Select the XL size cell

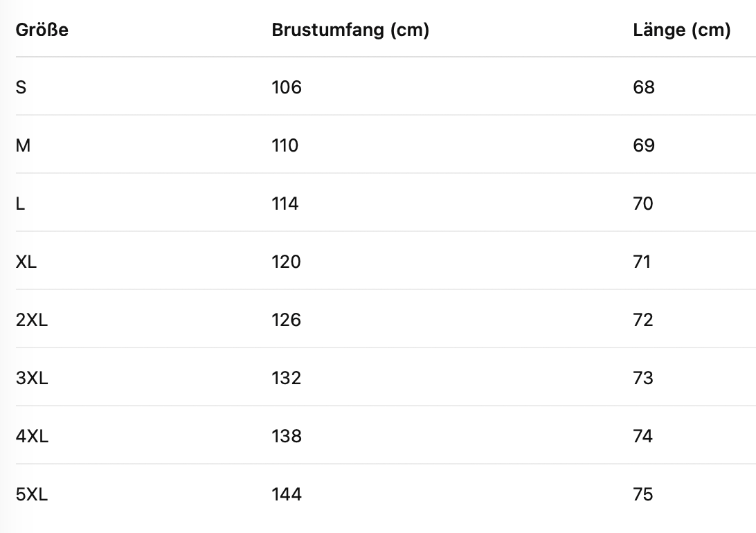point(26,262)
